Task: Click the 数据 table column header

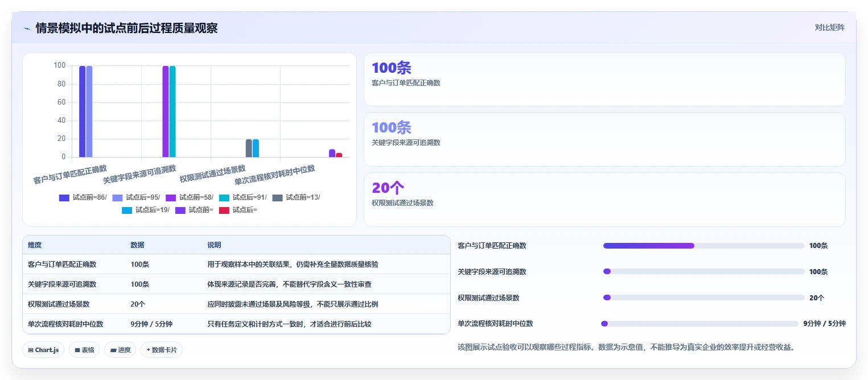Action: point(137,245)
